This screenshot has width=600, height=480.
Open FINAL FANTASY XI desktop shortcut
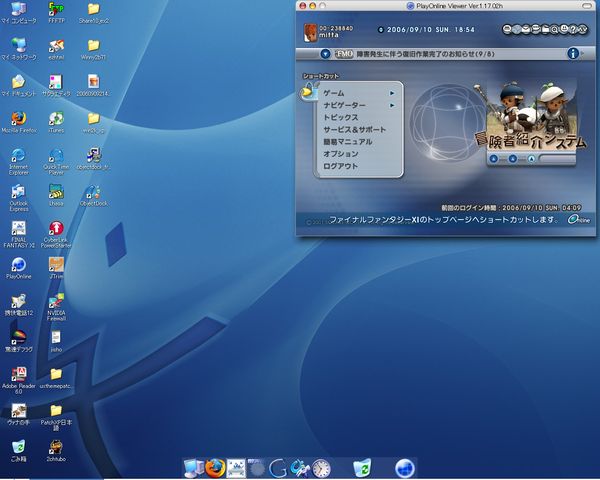pyautogui.click(x=18, y=234)
